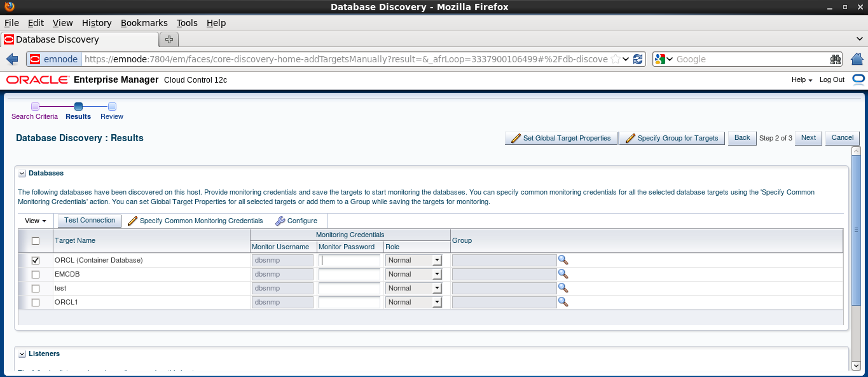Click the page vertical scrollbar thumb
This screenshot has width=868, height=377.
tap(856, 230)
